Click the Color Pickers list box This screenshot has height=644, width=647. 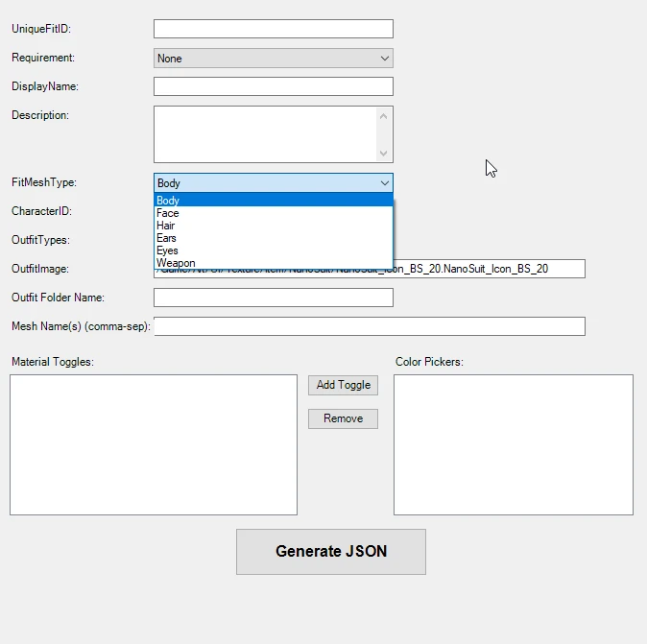click(x=513, y=444)
